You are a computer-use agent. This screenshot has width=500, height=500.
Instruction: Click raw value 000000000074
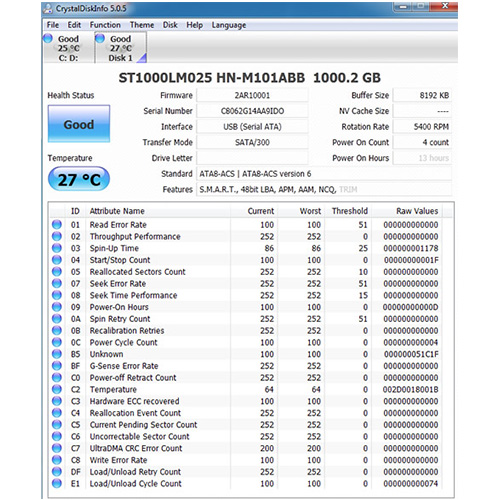[x=411, y=483]
